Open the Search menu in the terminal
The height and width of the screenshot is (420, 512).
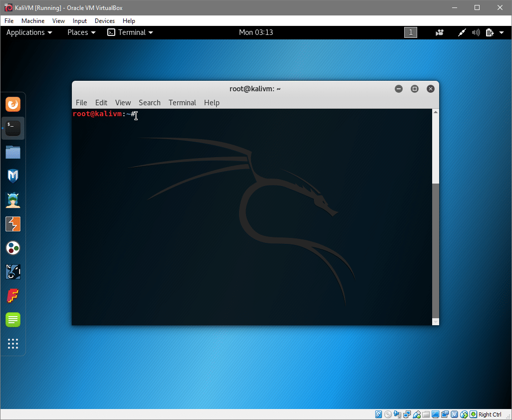click(149, 103)
